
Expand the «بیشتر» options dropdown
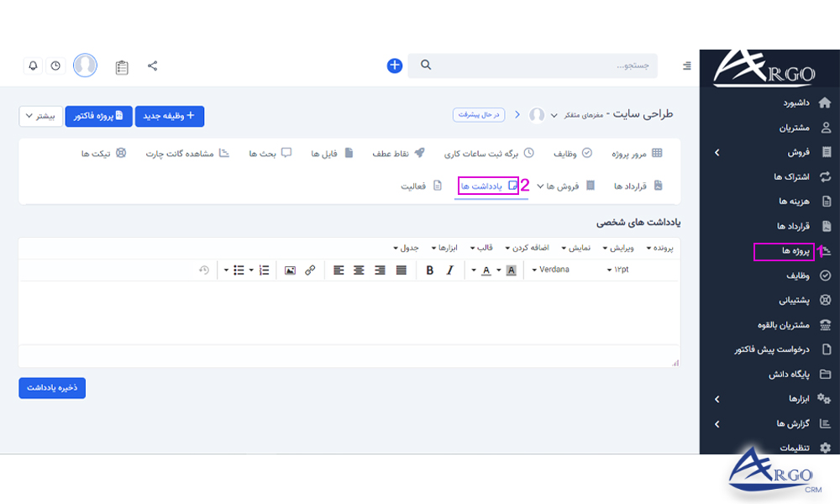point(39,116)
